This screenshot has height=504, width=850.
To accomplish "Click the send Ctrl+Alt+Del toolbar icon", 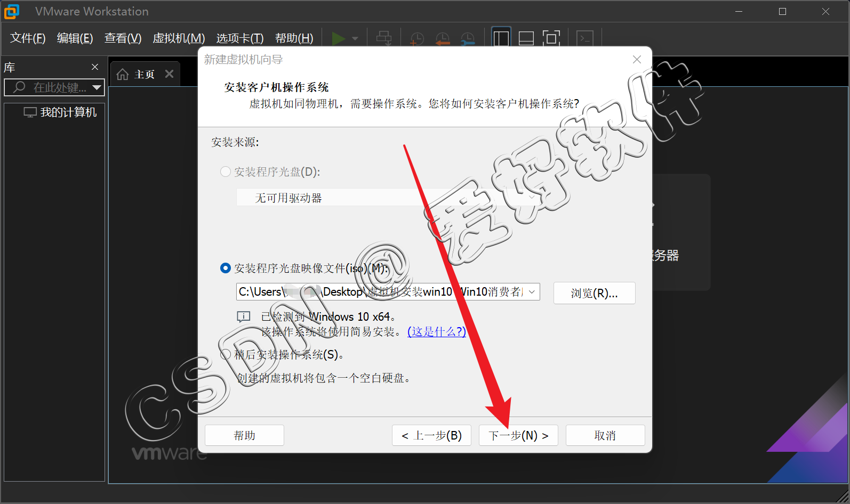I will 384,38.
